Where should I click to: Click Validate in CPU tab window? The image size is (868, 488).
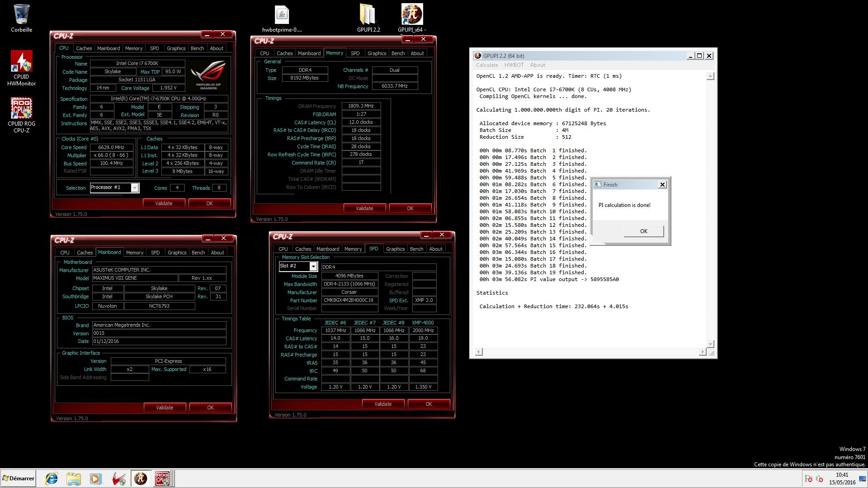[164, 203]
